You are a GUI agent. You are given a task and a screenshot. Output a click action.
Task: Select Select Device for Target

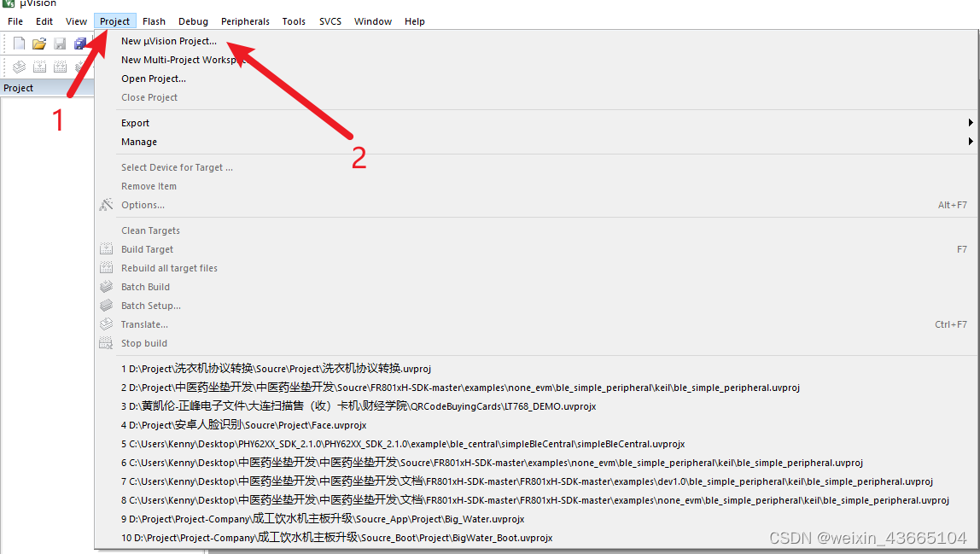pos(536,167)
